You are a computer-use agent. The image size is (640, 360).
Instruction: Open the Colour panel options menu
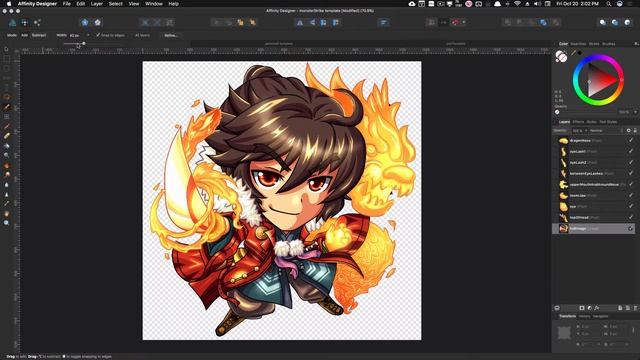point(636,44)
